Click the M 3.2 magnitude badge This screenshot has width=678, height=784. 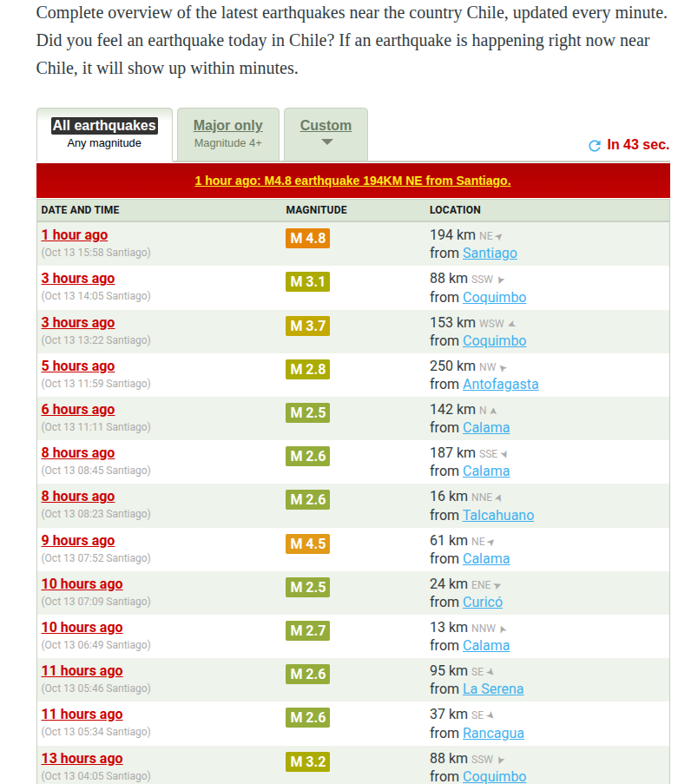click(x=308, y=762)
